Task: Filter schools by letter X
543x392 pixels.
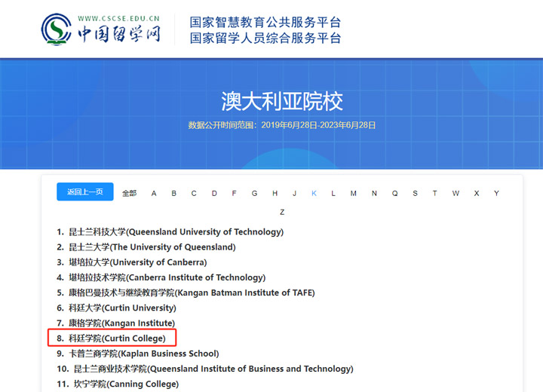Action: point(477,193)
